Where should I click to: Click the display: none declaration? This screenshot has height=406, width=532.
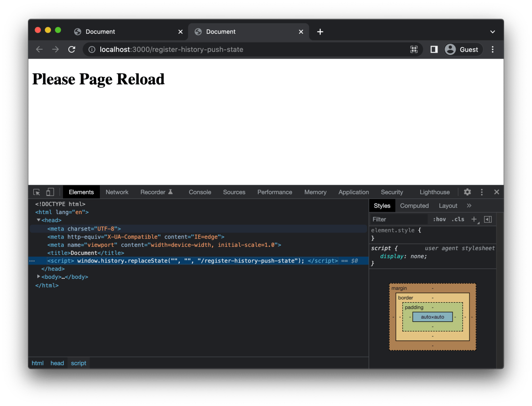[403, 257]
